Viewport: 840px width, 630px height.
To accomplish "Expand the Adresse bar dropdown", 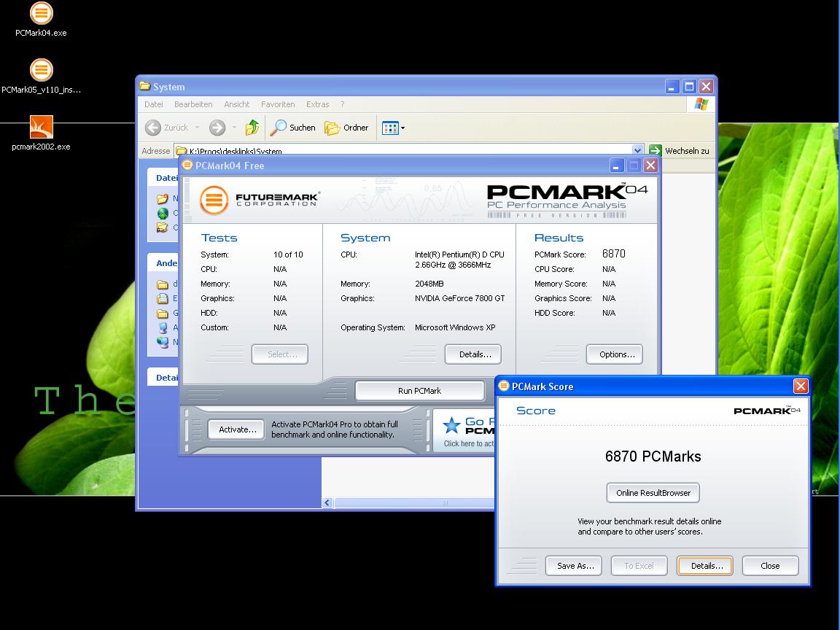I will 637,150.
